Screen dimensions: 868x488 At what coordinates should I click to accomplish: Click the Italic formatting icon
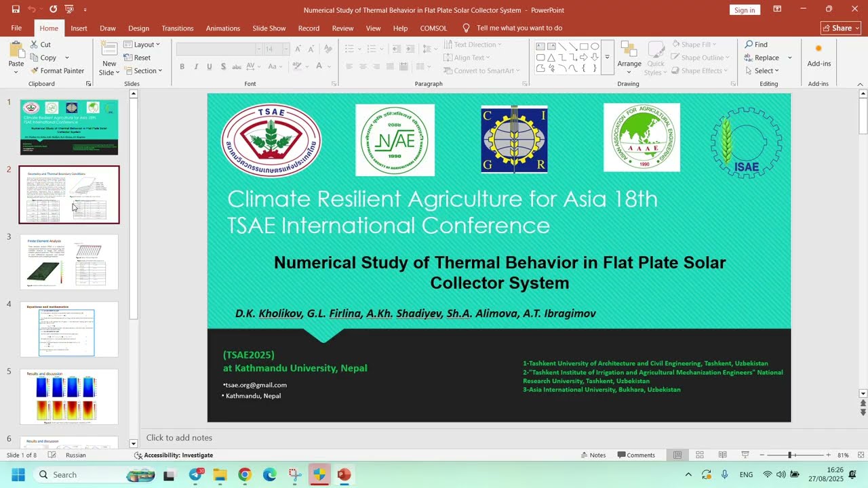(x=196, y=66)
